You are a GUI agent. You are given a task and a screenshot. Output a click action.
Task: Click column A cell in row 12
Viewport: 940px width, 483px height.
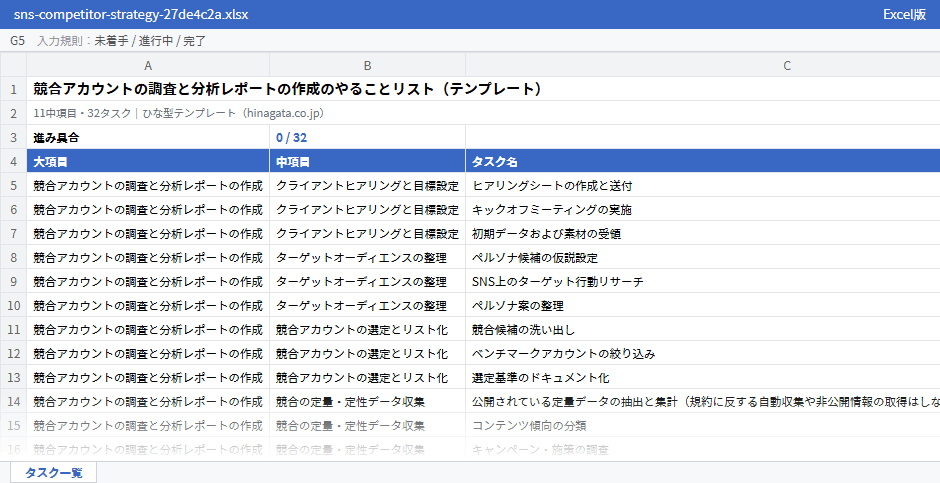148,353
